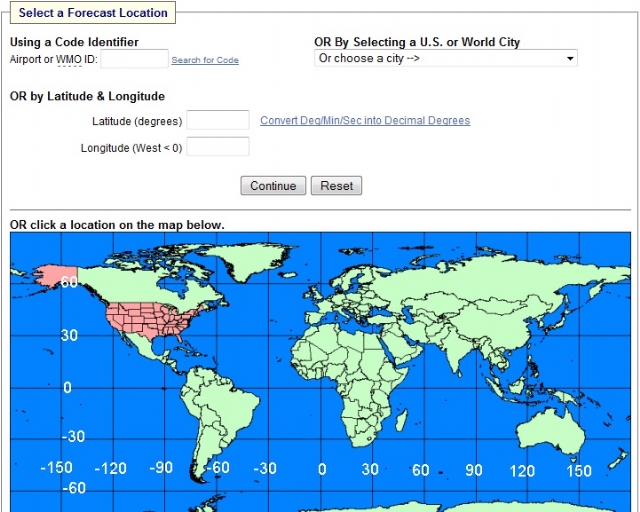
Task: Click the -30 latitude label on map
Action: point(73,436)
